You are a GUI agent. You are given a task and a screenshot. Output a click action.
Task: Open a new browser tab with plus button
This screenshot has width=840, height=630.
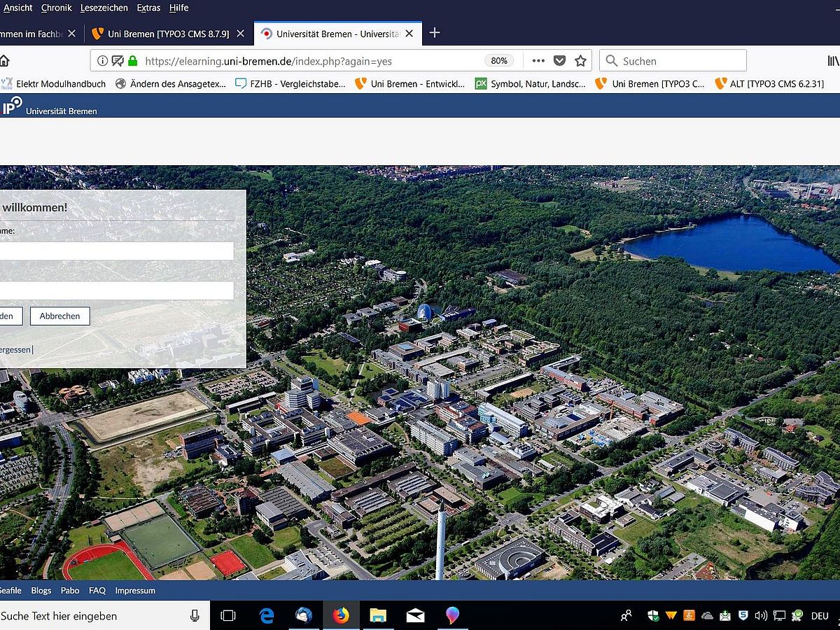pyautogui.click(x=435, y=33)
